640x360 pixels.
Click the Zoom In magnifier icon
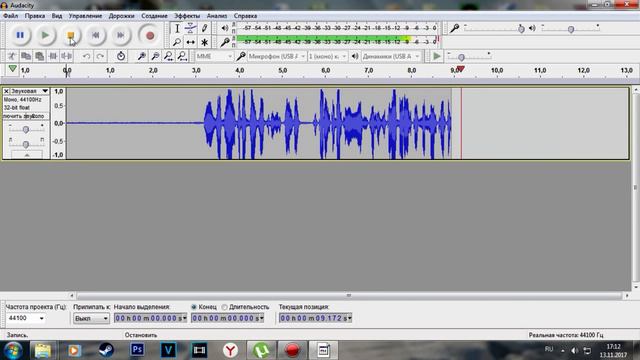click(142, 56)
